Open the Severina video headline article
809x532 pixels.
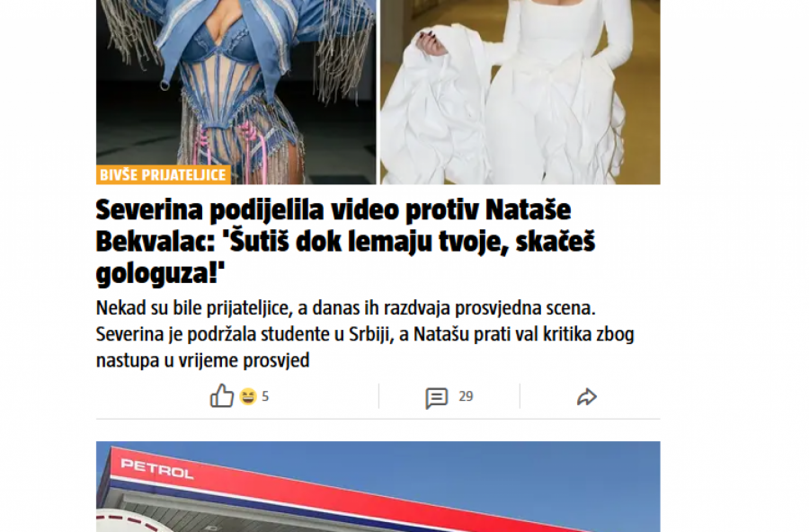(345, 242)
